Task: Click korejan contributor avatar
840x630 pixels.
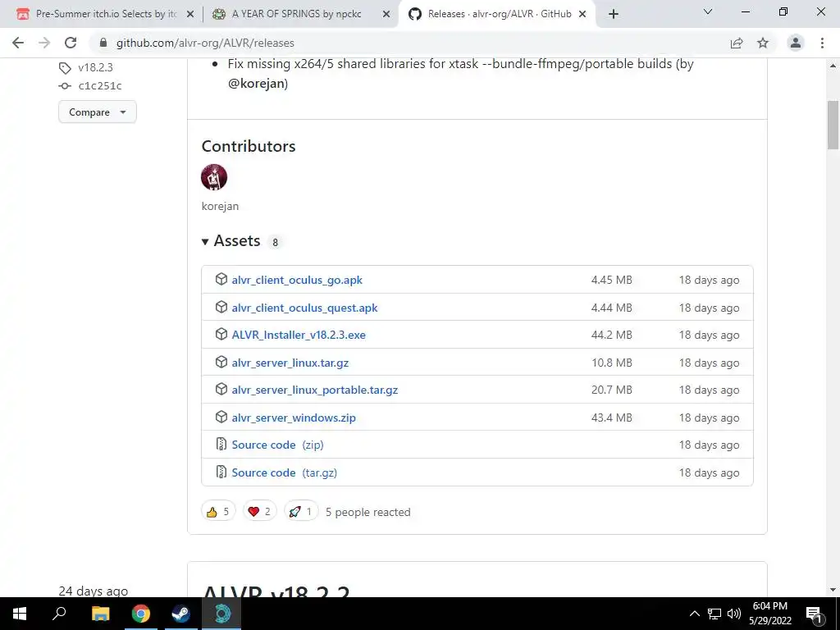Action: pos(214,177)
